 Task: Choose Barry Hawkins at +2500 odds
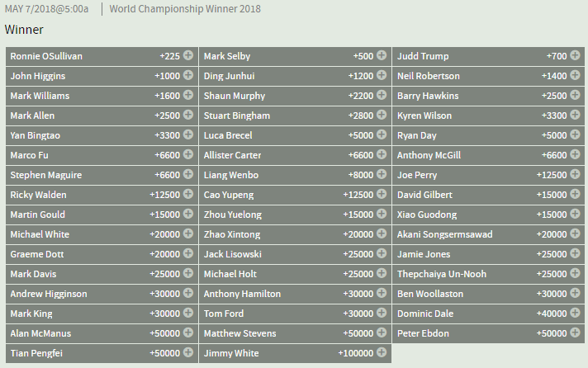[x=554, y=96]
